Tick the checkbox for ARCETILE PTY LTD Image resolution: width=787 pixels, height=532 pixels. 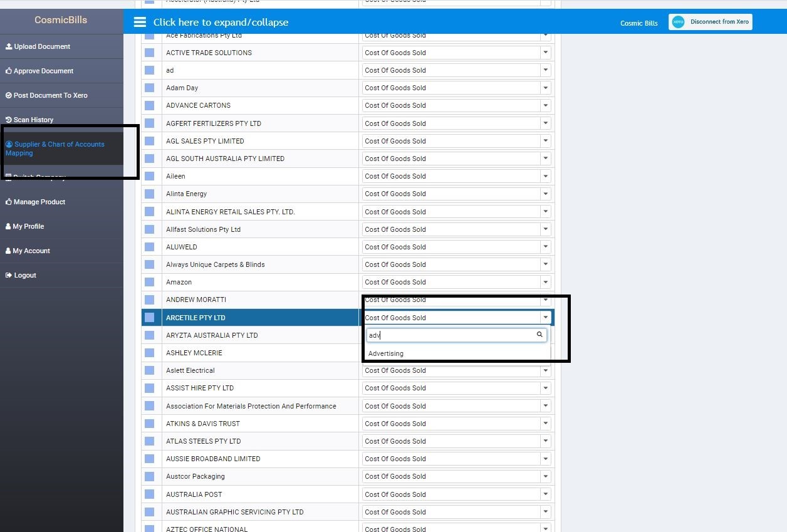pyautogui.click(x=149, y=318)
